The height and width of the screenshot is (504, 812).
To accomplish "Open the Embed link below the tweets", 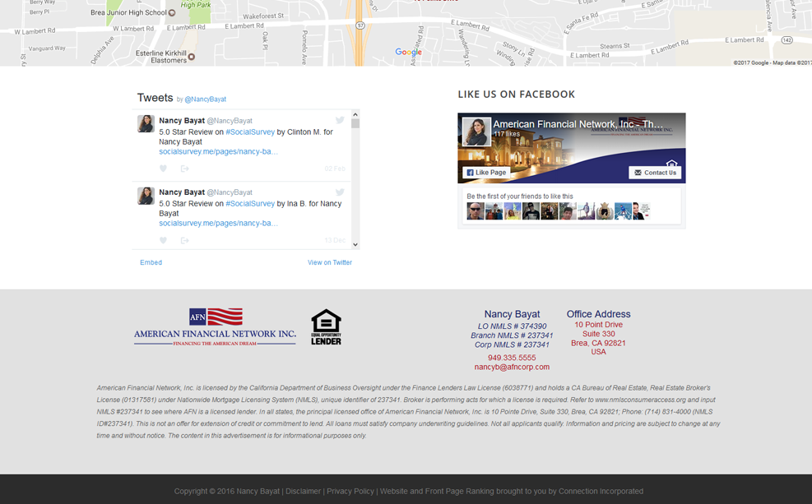I will (x=151, y=262).
